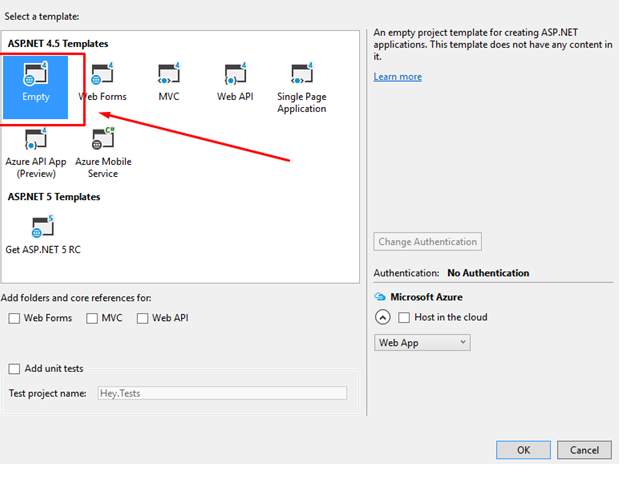
Task: Pick the MVC template icon
Action: 169,74
